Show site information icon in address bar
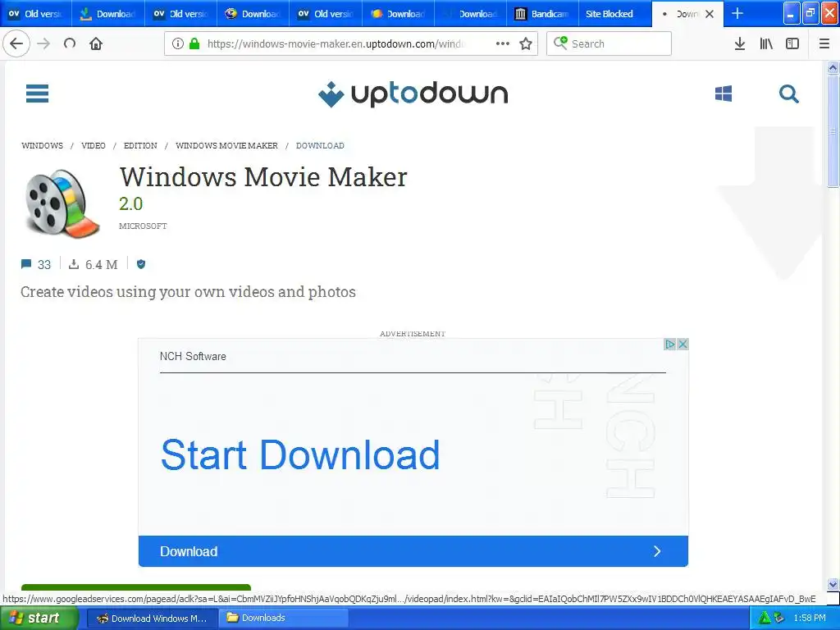Image resolution: width=840 pixels, height=630 pixels. (178, 43)
